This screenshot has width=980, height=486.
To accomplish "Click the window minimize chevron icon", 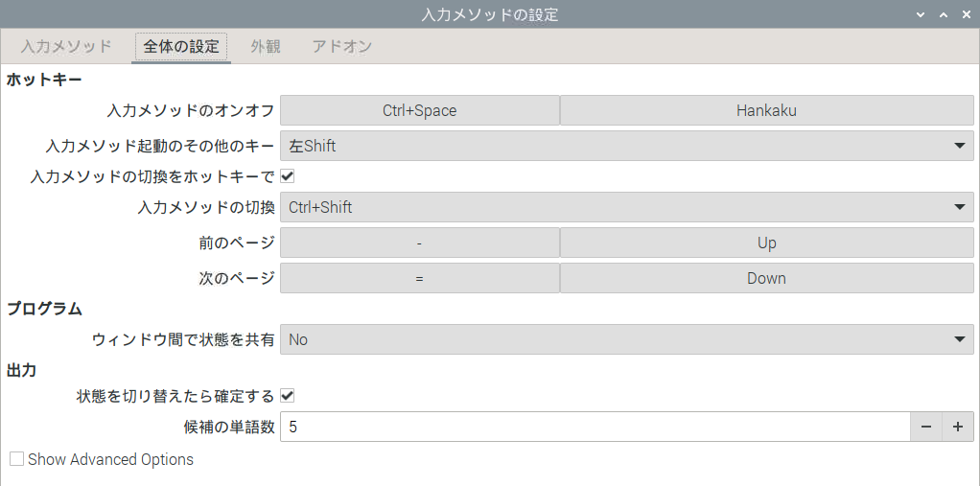I will click(921, 15).
